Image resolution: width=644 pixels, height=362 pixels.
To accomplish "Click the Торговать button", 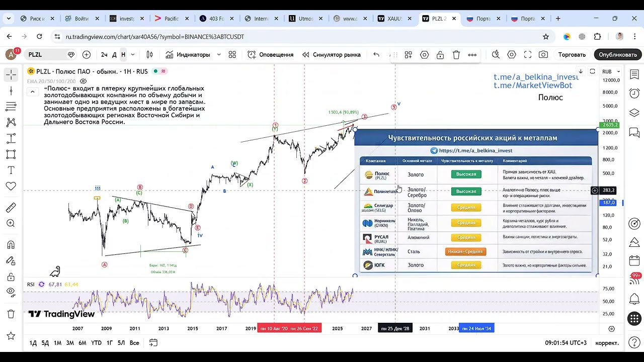I will coord(572,54).
